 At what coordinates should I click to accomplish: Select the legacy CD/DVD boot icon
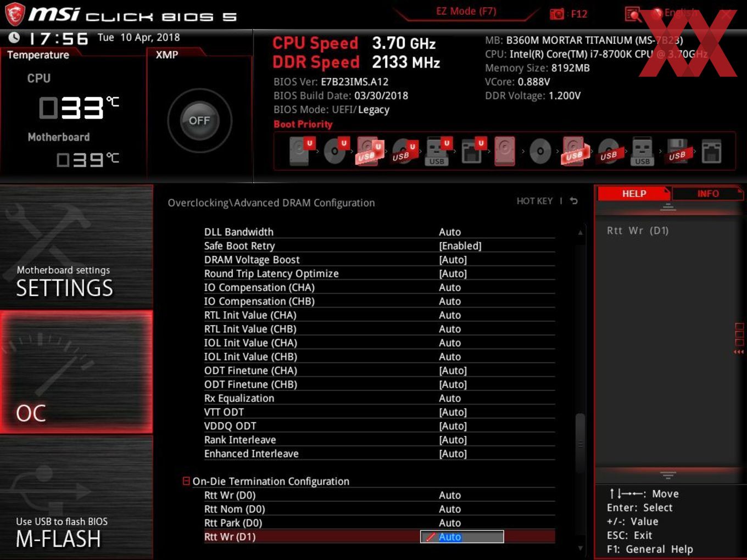click(x=540, y=151)
